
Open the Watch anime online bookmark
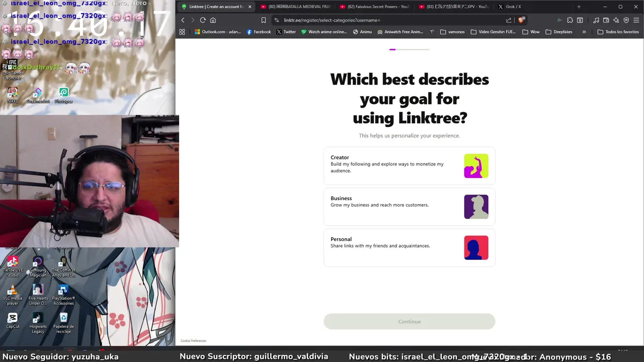(324, 32)
